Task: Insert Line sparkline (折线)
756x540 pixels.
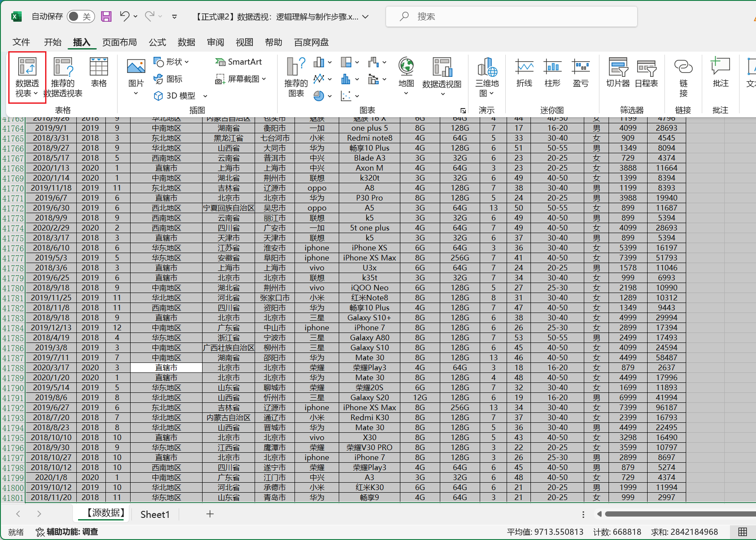Action: click(x=524, y=73)
